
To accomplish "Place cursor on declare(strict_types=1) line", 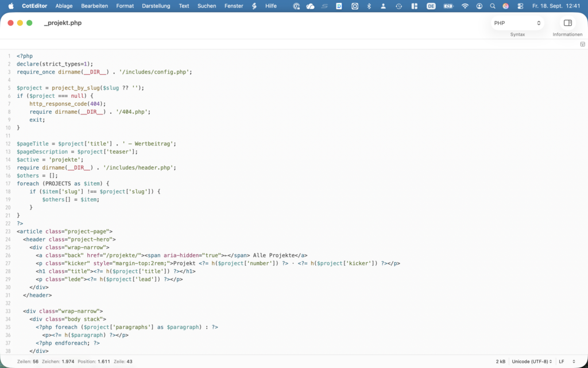I will coord(55,64).
